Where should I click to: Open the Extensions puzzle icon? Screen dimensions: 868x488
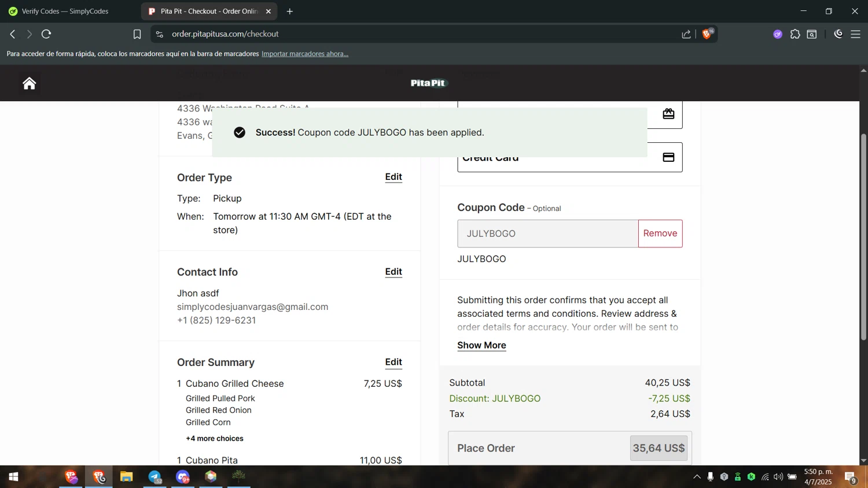(x=795, y=34)
